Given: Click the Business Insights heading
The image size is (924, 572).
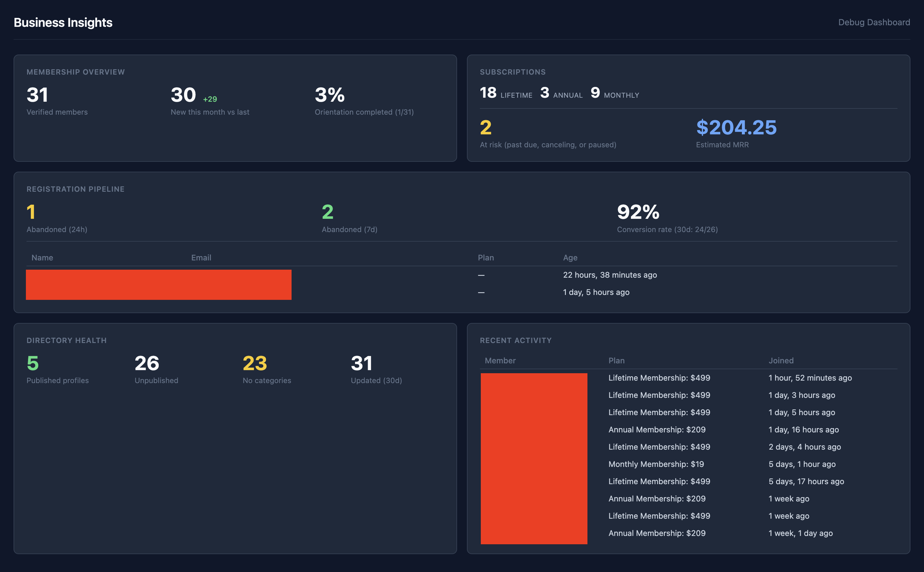Looking at the screenshot, I should (x=63, y=22).
